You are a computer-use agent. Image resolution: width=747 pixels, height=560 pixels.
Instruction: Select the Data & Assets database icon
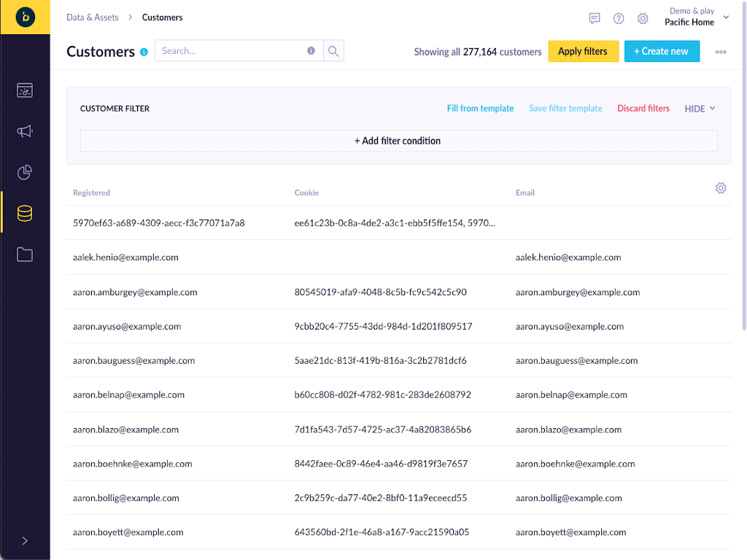tap(25, 213)
